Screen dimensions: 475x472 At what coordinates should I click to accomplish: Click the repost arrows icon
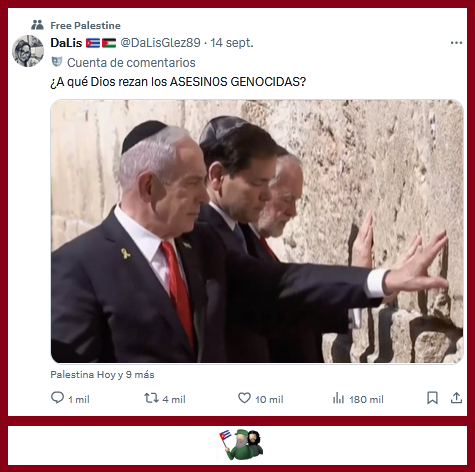tap(151, 398)
